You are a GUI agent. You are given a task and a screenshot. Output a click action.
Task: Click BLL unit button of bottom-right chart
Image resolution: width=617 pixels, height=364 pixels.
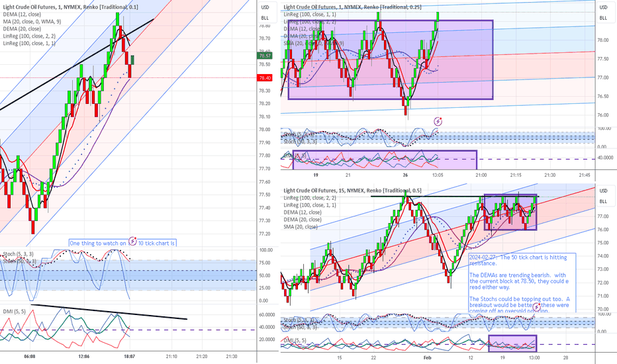coord(603,201)
